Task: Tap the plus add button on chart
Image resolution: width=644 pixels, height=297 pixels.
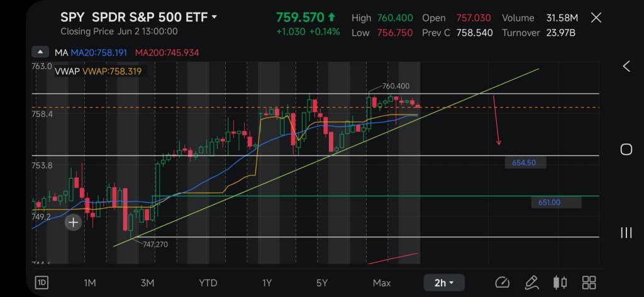Action: (73, 223)
